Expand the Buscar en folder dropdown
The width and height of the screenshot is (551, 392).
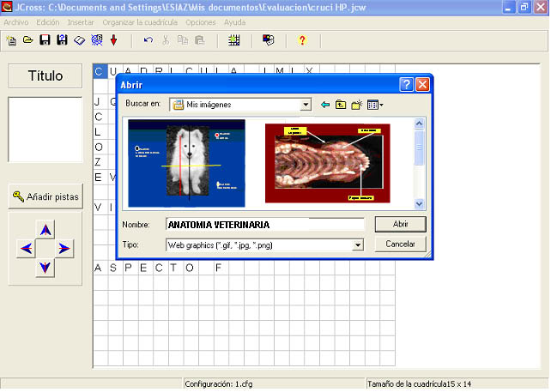306,105
